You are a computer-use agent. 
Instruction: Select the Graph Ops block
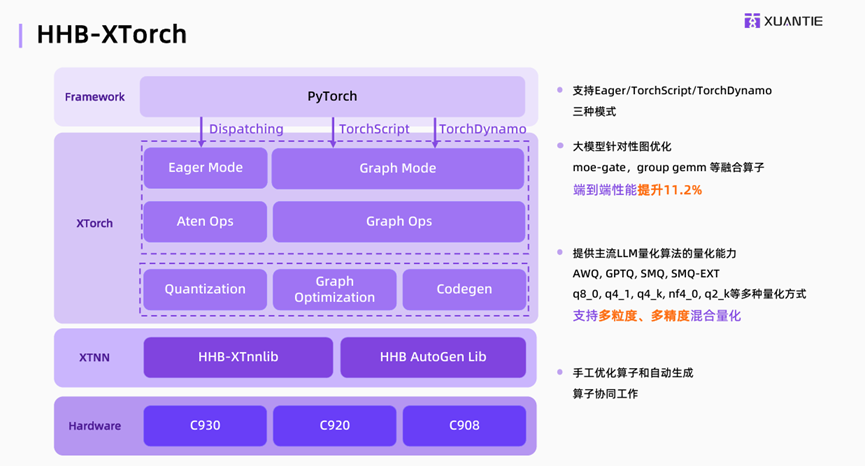coord(399,222)
